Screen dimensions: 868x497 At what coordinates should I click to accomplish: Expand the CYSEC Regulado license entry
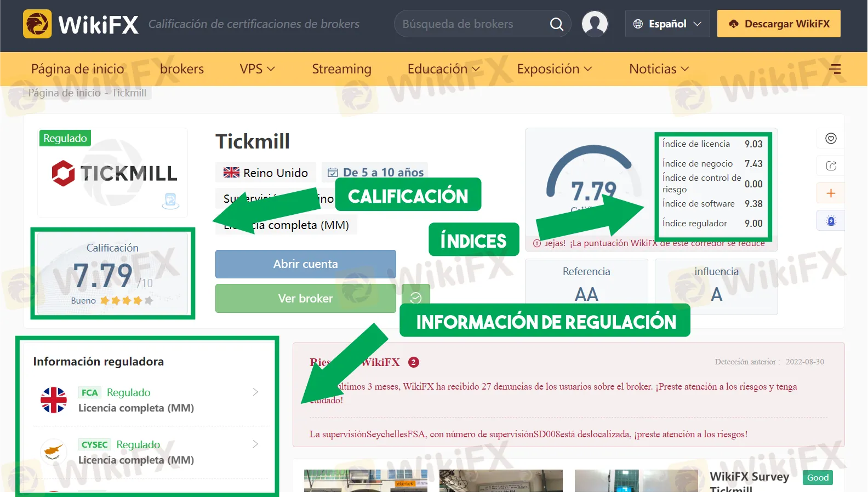point(255,444)
